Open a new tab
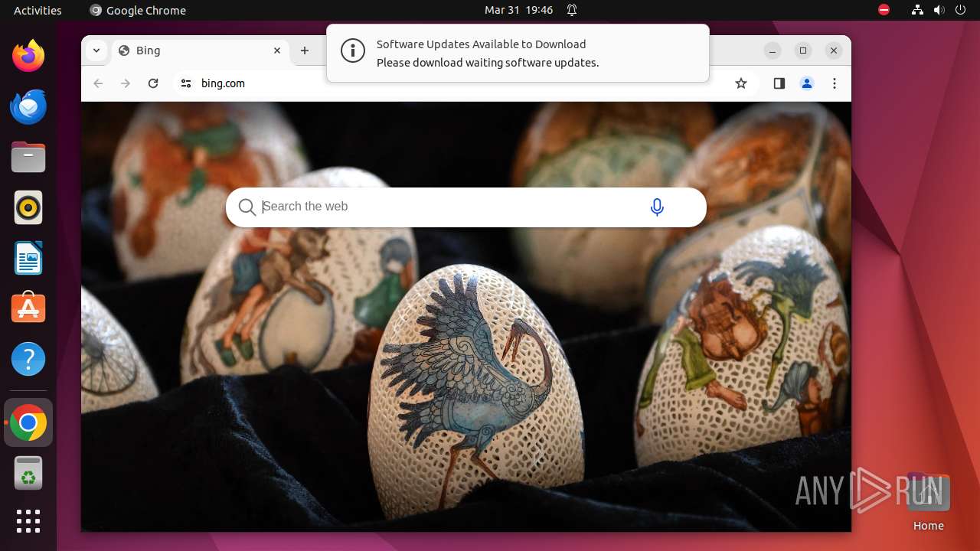The width and height of the screenshot is (980, 551). coord(305,51)
